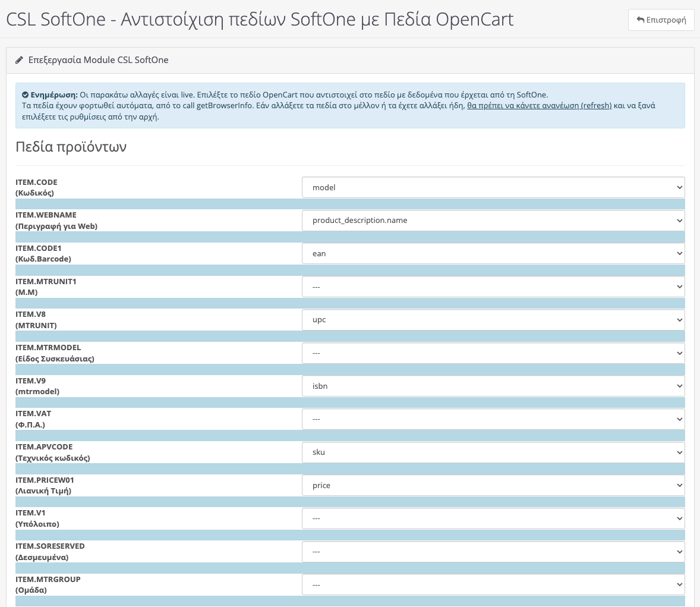Click the Πεδία προϊόντων section heading
The image size is (700, 607).
point(71,146)
